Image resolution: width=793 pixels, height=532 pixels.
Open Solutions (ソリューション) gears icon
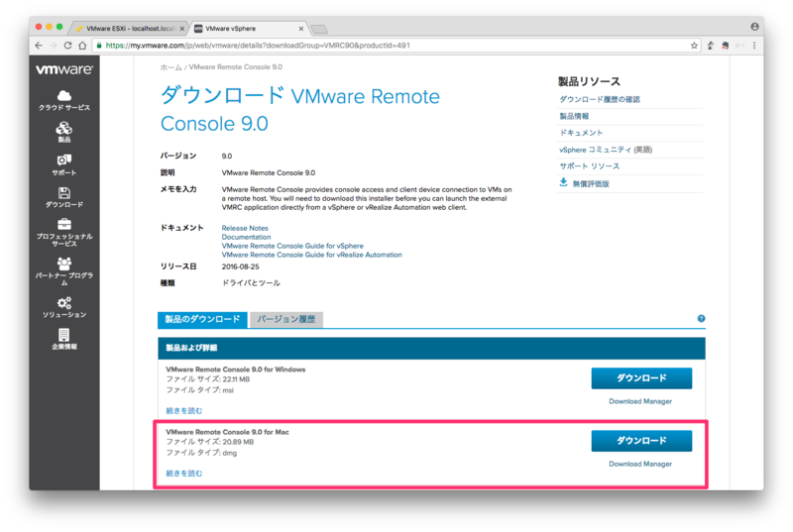(x=64, y=302)
